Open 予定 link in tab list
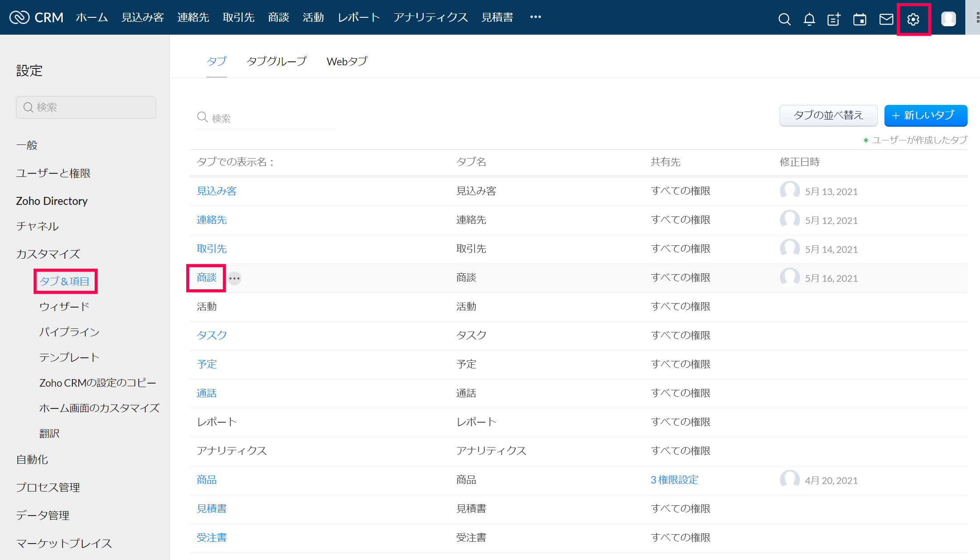Screen dimensions: 980x560 tap(207, 364)
